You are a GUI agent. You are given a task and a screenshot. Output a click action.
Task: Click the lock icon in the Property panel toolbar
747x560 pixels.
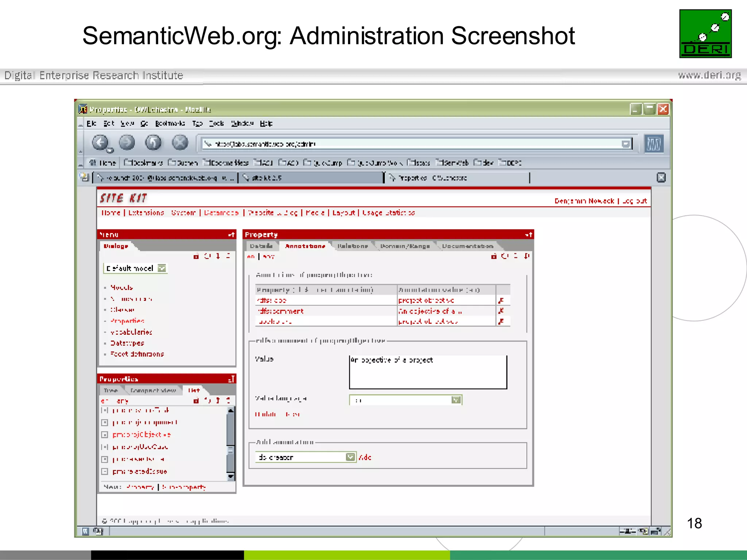coord(494,256)
